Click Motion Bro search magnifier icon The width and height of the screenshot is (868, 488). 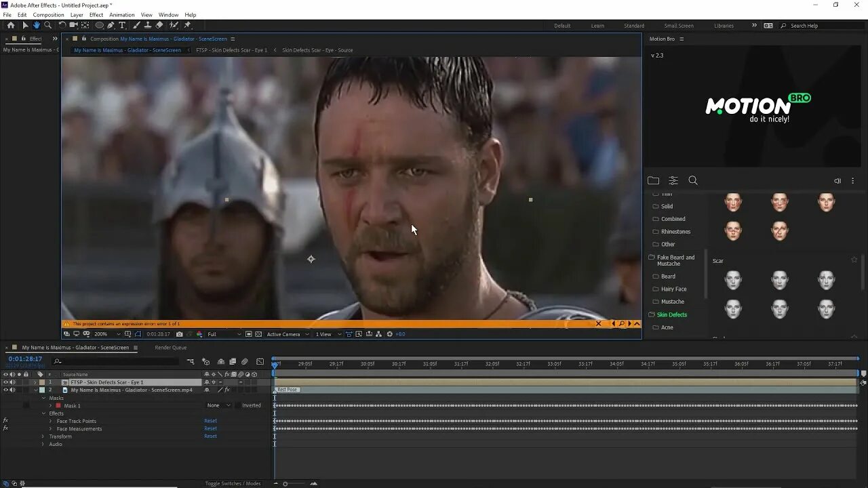click(x=693, y=180)
